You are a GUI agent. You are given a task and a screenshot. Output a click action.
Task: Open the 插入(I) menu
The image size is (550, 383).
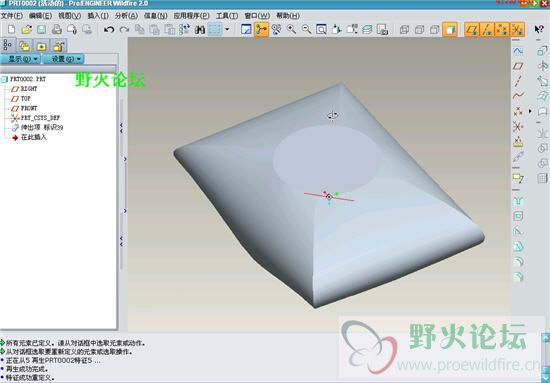[98, 16]
